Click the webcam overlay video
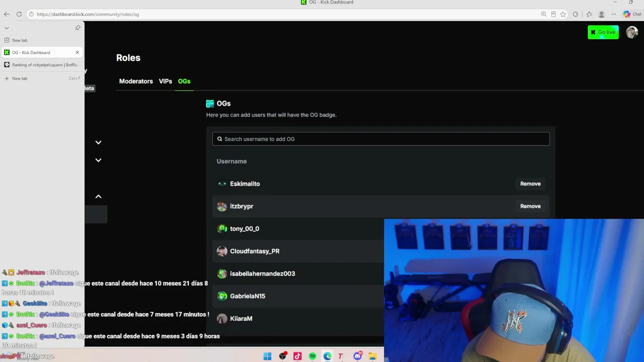Viewport: 644px width, 362px height. tap(514, 290)
